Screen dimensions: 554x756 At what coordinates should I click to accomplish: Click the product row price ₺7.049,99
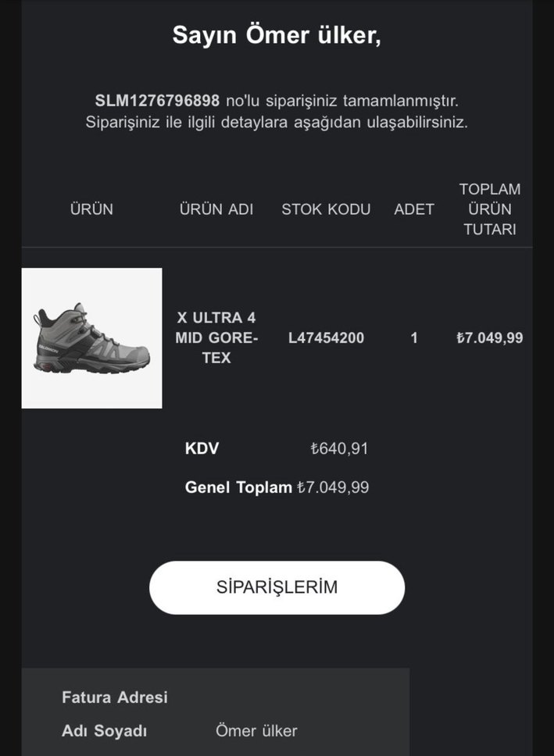(x=490, y=338)
